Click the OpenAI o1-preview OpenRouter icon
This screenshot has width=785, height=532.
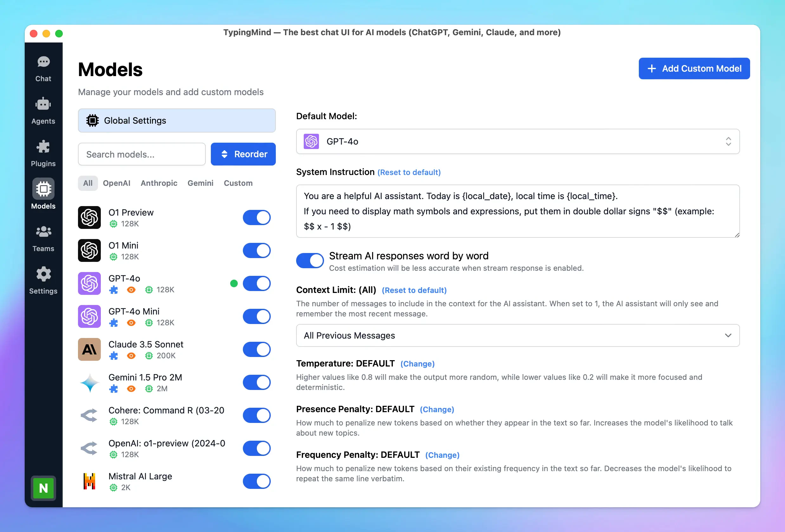89,448
